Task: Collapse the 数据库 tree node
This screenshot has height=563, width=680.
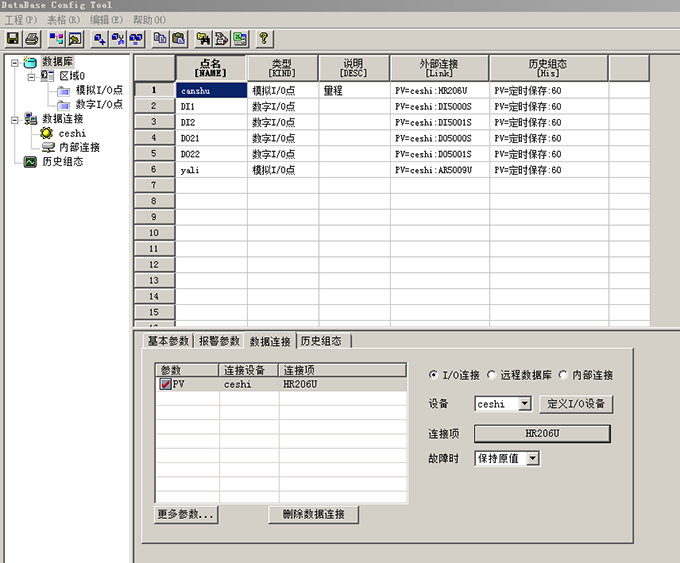Action: point(14,63)
